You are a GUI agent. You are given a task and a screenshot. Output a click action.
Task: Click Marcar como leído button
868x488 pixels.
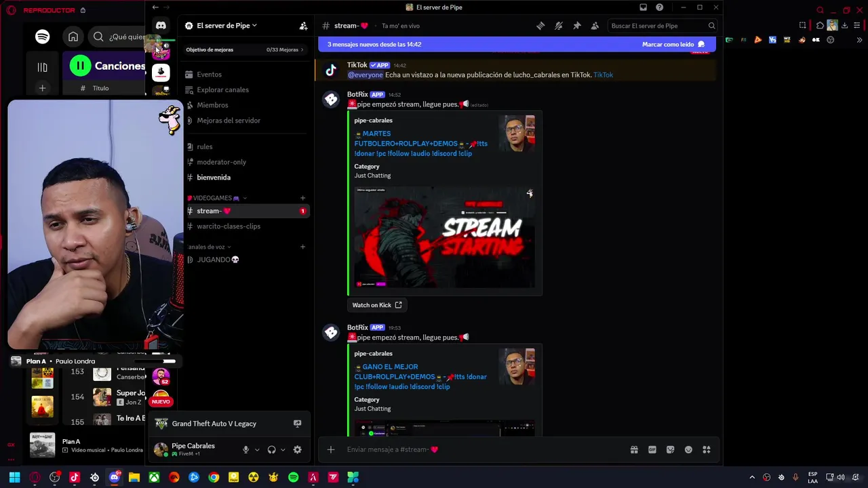coord(673,44)
